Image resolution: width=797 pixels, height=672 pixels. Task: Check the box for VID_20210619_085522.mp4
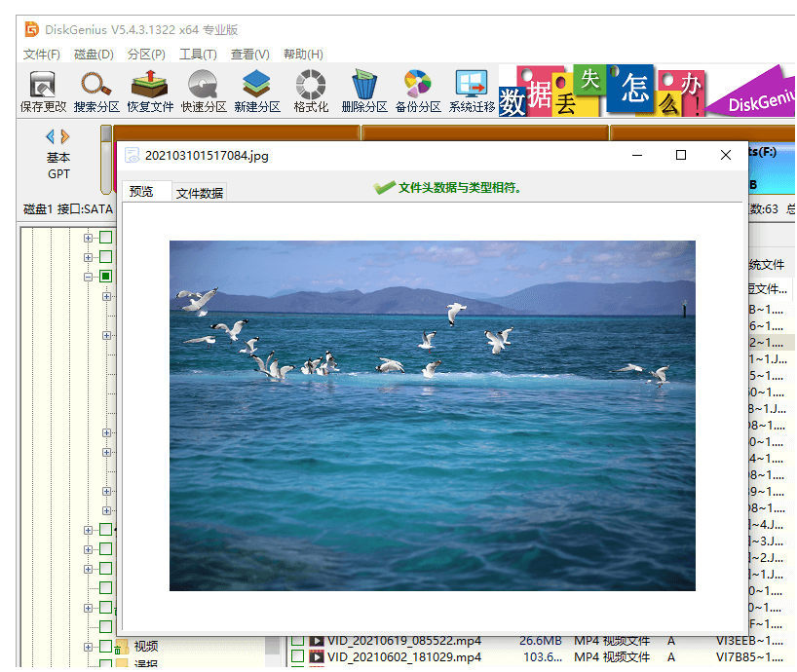point(298,641)
